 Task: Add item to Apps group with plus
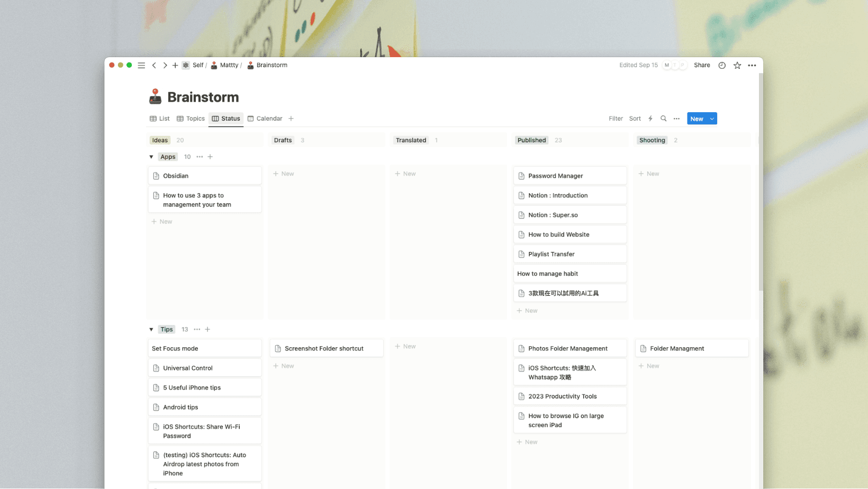[x=210, y=157]
